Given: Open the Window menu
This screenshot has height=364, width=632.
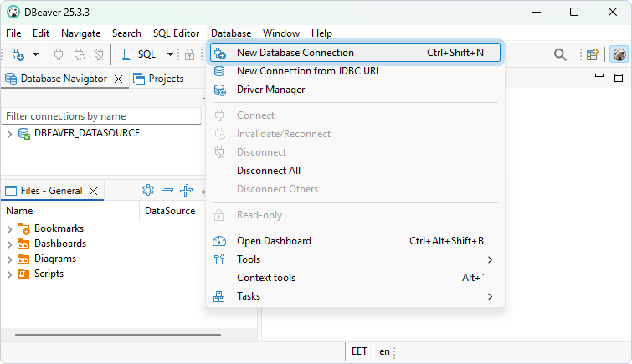Looking at the screenshot, I should coord(281,33).
